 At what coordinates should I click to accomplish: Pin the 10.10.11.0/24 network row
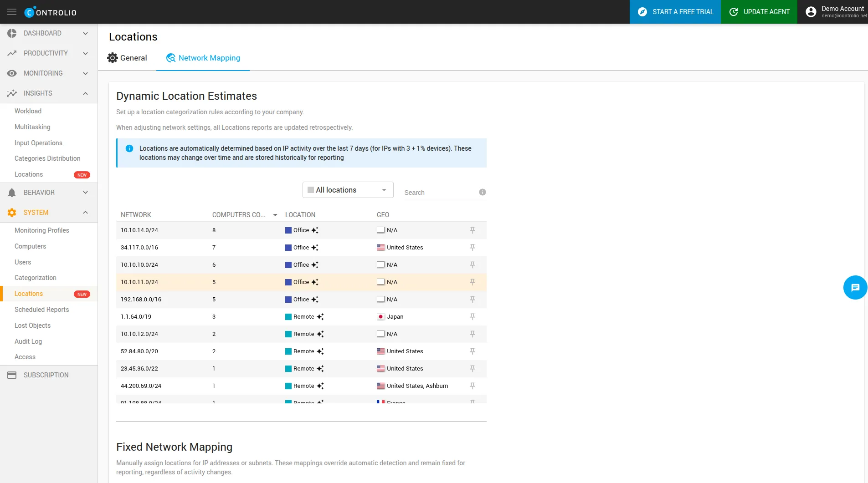(x=473, y=282)
